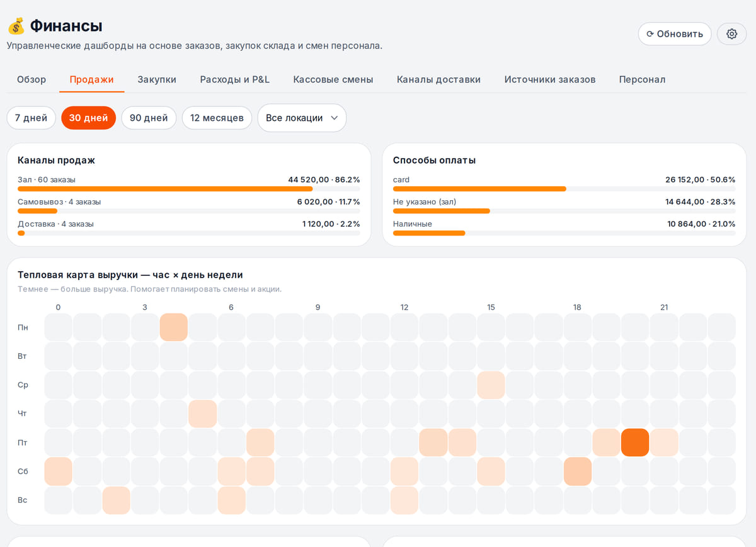Click the Saturday heatmap cell at hour 18
Screen dimensions: 756x547
click(577, 471)
